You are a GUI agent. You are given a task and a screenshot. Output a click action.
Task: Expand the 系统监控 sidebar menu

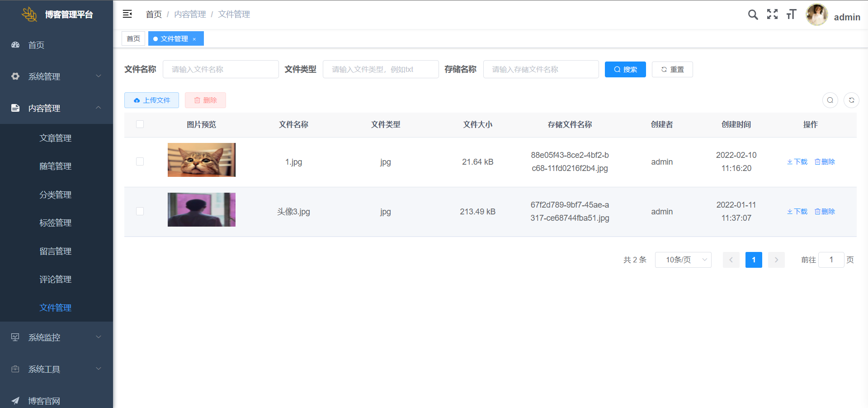[57, 337]
